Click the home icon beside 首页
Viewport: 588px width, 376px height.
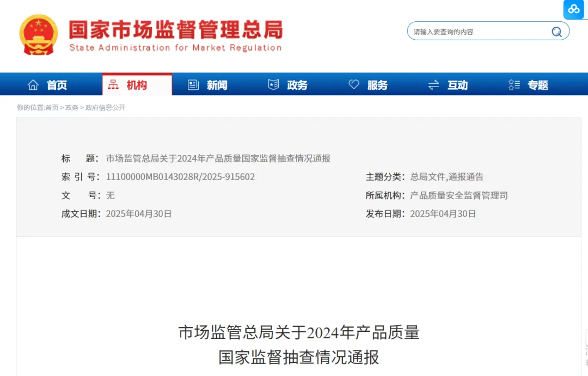(x=34, y=84)
